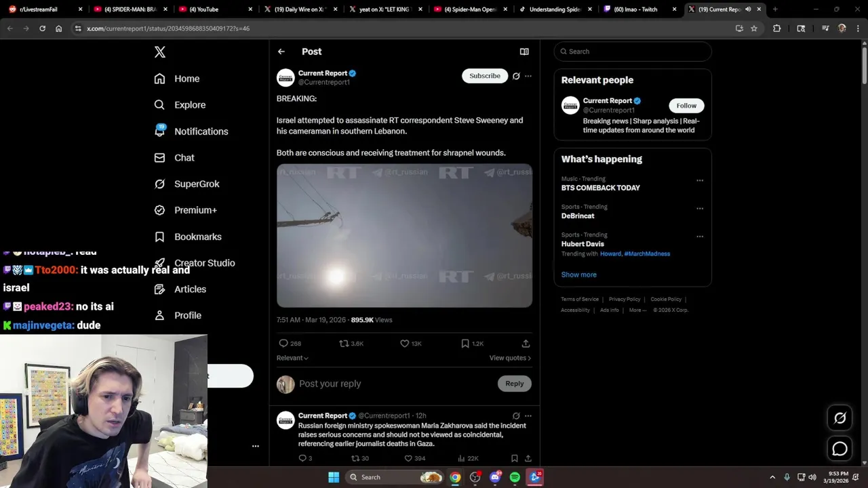Open SuperGrok in the sidebar
868x488 pixels.
(x=186, y=184)
